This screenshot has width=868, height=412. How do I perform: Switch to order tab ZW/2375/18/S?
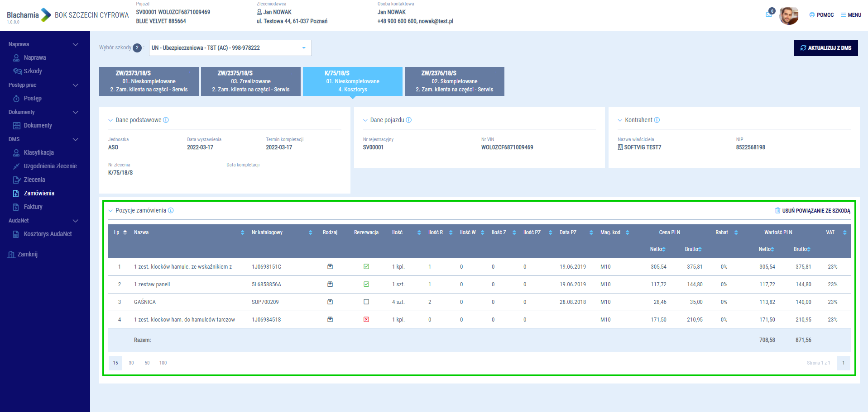pos(250,81)
